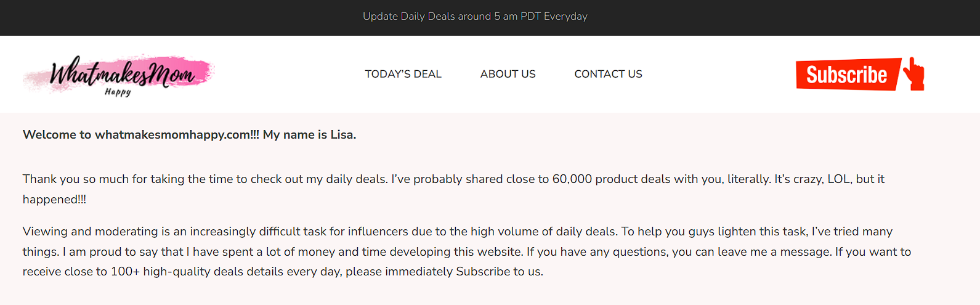980x305 pixels.
Task: Open the TODAY'S DEAL page
Action: click(x=403, y=74)
